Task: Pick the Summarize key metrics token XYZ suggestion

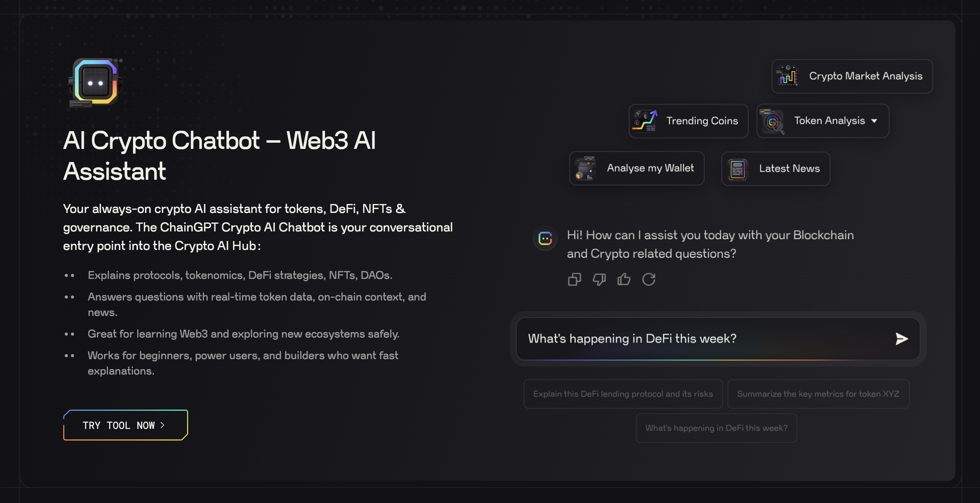Action: (x=818, y=394)
